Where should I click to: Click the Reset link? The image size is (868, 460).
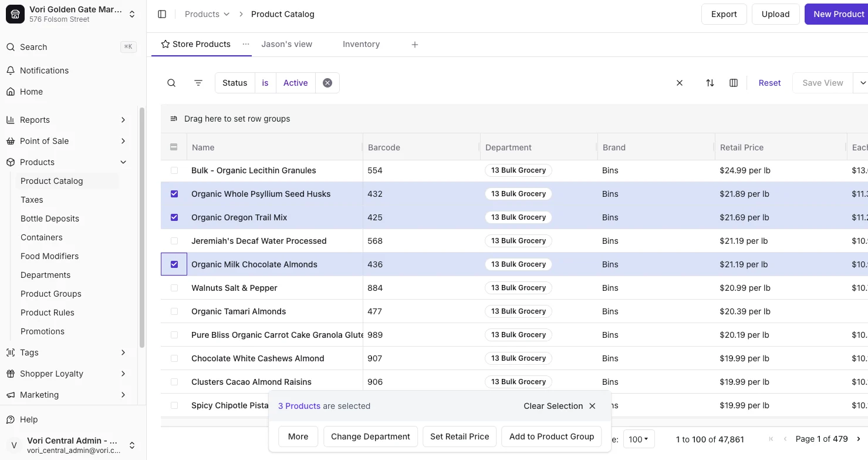point(769,83)
